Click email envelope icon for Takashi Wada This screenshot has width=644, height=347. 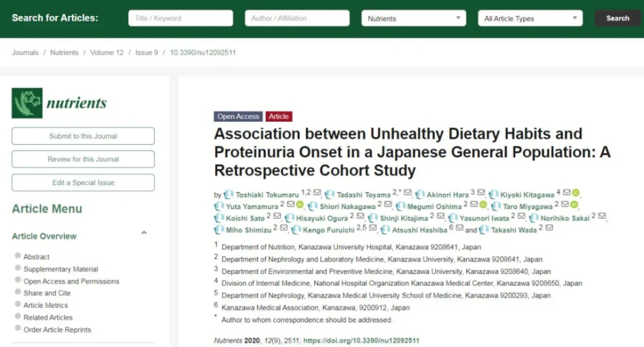tap(549, 229)
